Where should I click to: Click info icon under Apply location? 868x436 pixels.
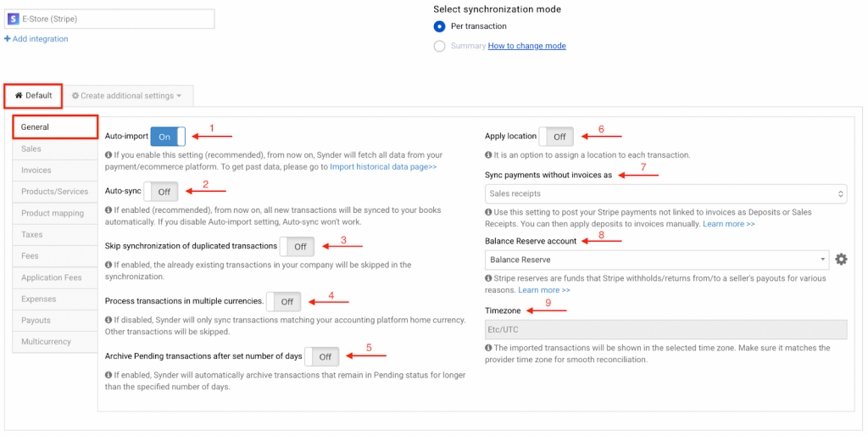[x=489, y=155]
